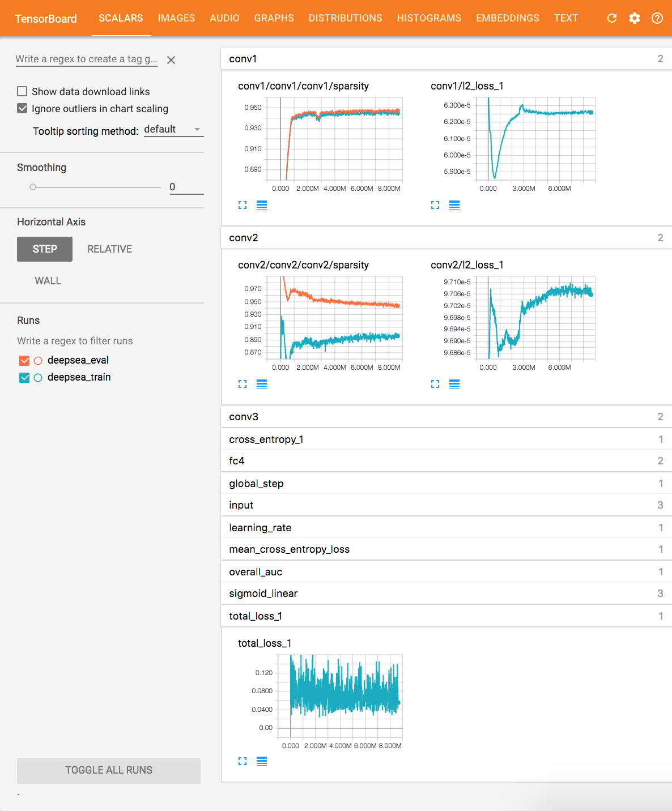The width and height of the screenshot is (672, 811).
Task: Switch to the AUDIO tab
Action: (224, 18)
